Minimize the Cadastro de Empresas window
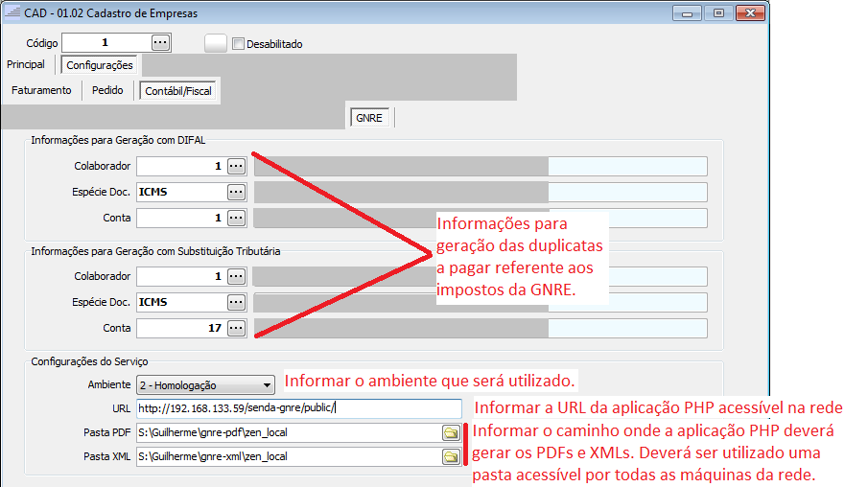868x487 pixels. tap(687, 12)
